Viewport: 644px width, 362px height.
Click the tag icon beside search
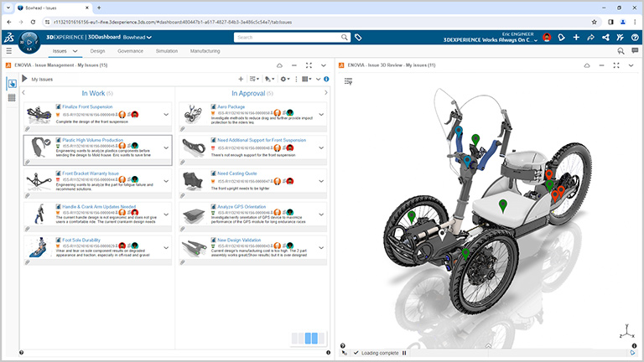(x=358, y=38)
